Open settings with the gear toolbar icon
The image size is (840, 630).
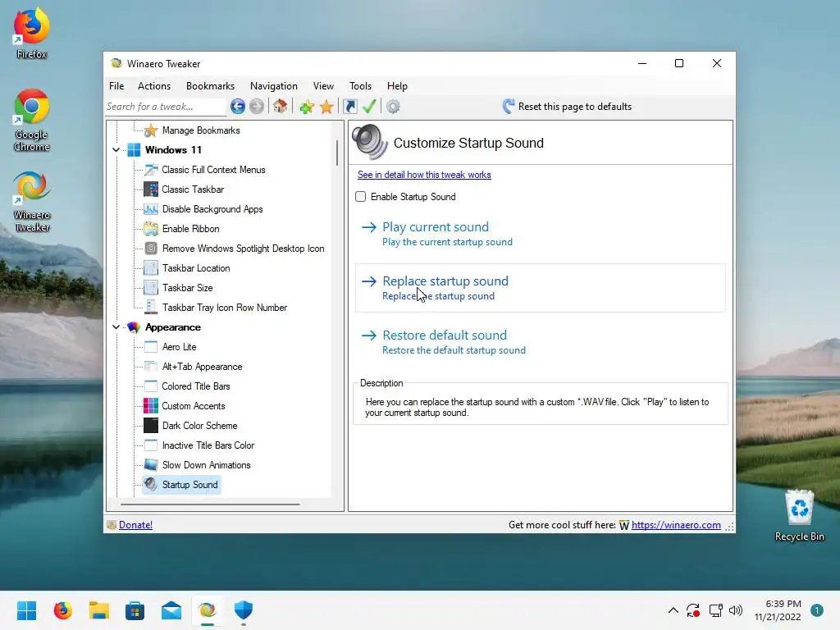pos(393,107)
